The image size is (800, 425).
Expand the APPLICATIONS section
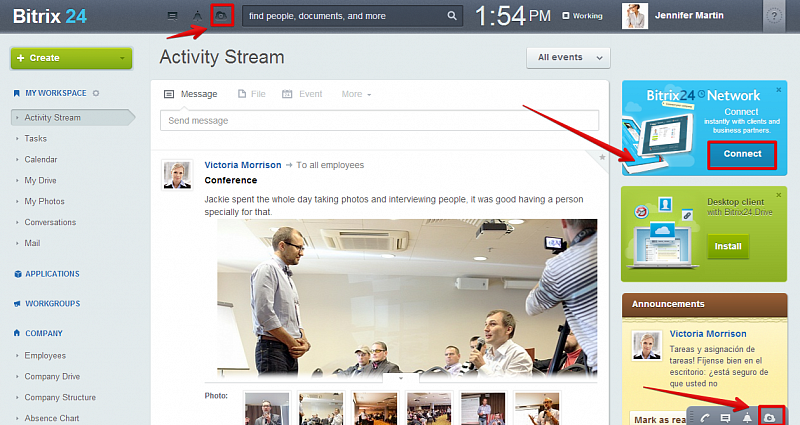52,274
